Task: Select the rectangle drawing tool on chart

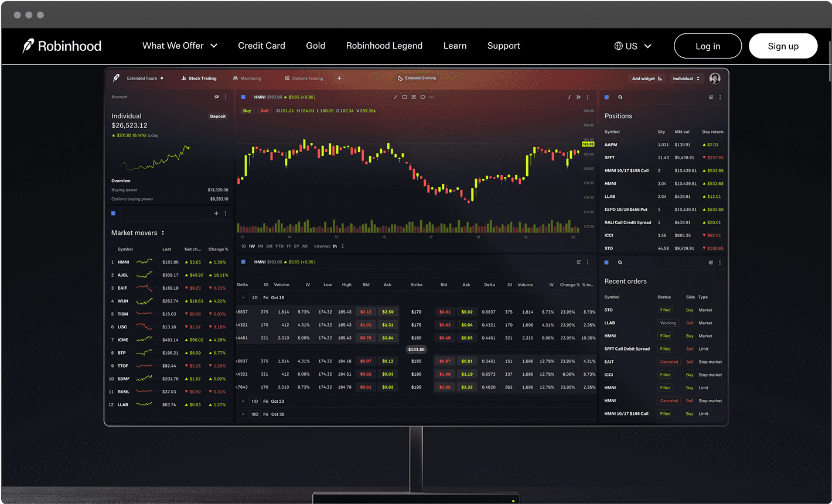Action: 404,97
